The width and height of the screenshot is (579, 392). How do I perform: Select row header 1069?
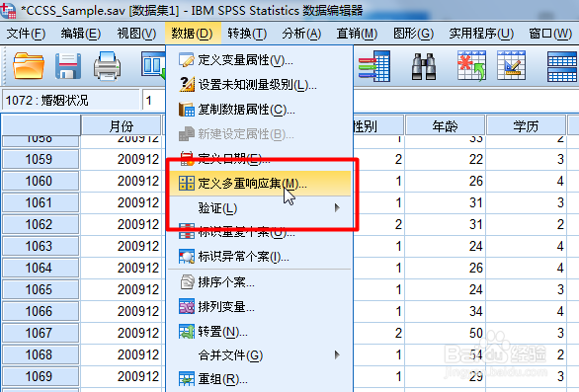(x=41, y=376)
